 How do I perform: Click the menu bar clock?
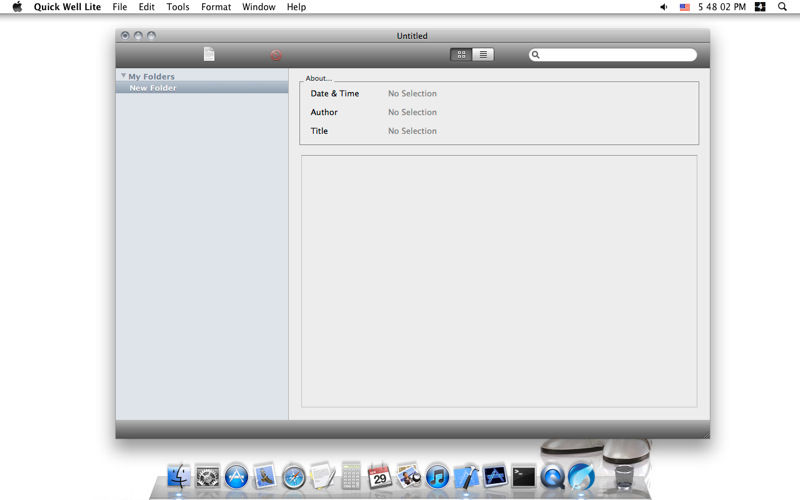[x=722, y=7]
